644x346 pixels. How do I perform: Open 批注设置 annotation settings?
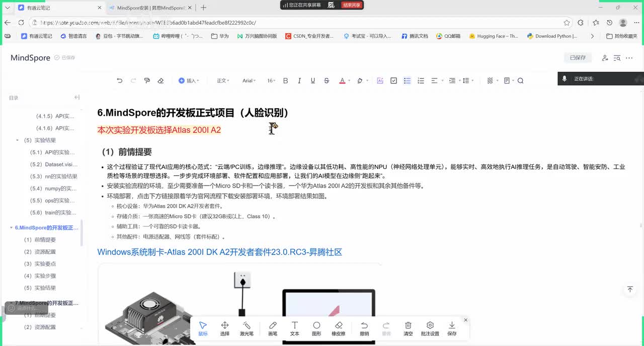click(x=430, y=328)
